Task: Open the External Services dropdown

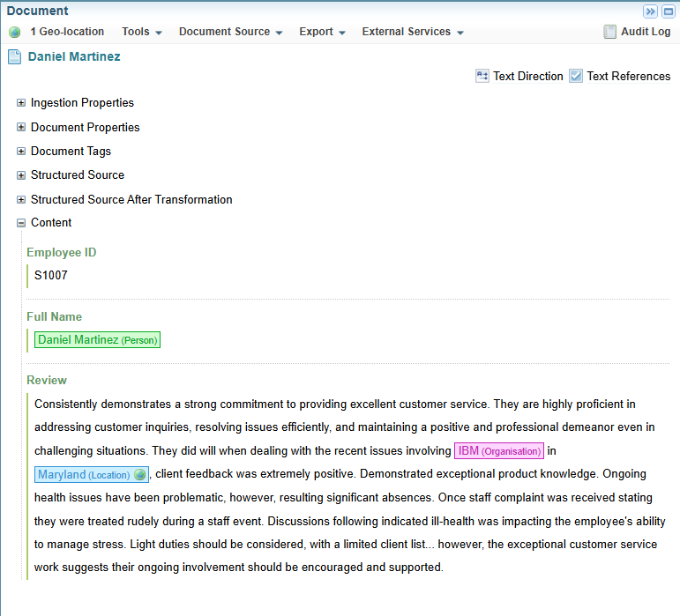Action: coord(413,32)
